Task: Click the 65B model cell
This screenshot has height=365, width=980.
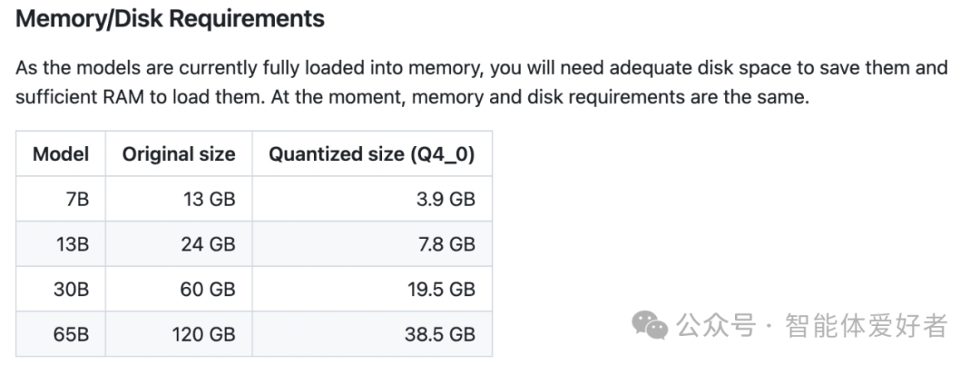Action: tap(61, 334)
